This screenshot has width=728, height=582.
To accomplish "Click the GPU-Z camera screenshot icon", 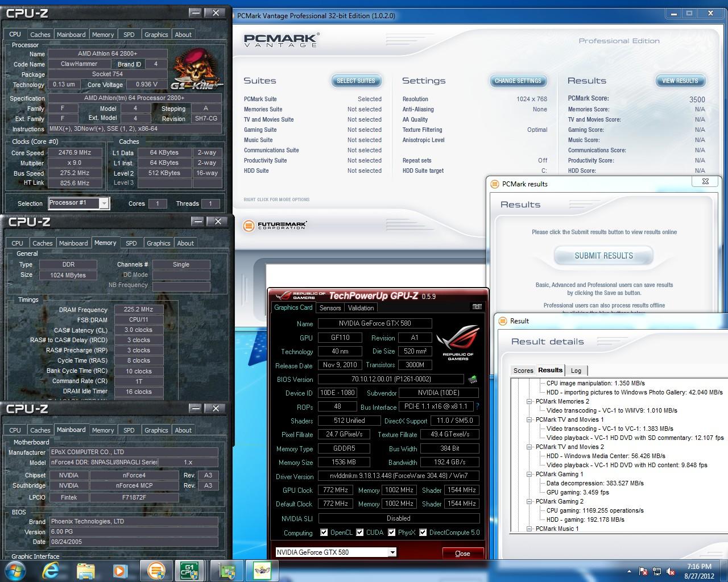I will pos(477,307).
